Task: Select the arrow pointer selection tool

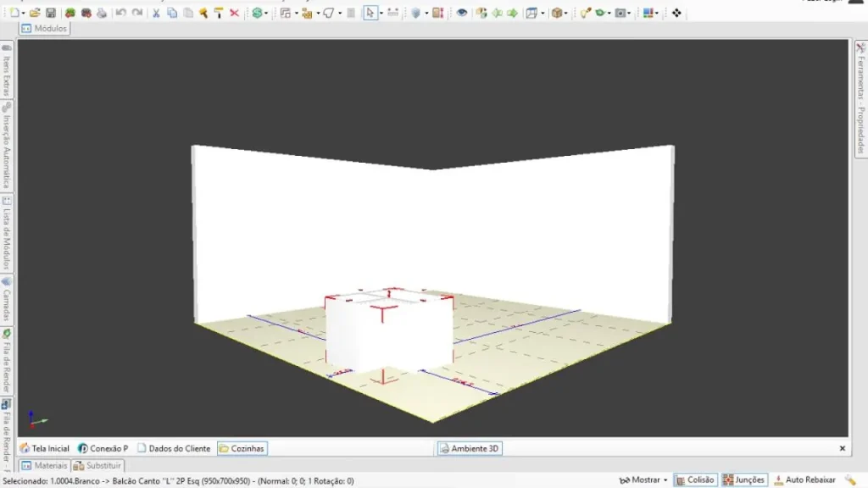Action: click(370, 13)
